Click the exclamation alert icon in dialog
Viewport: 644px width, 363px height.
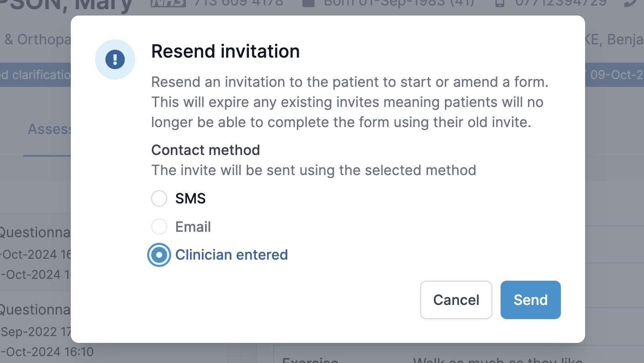[x=115, y=59]
